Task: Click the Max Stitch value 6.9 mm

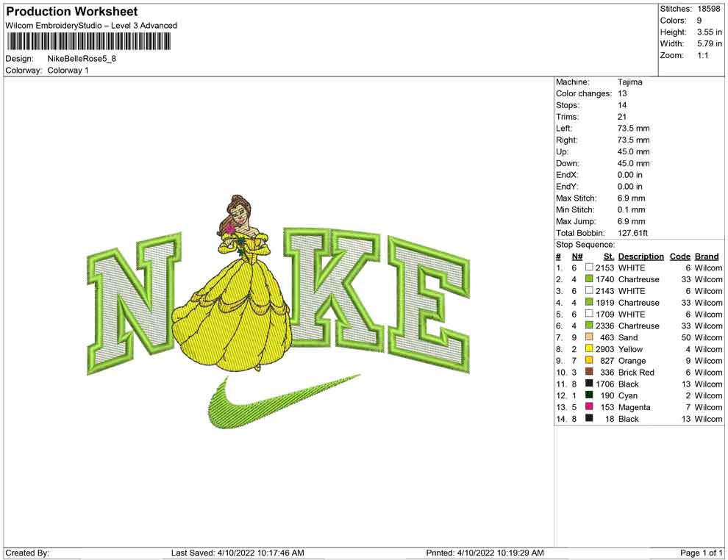Action: click(x=632, y=198)
